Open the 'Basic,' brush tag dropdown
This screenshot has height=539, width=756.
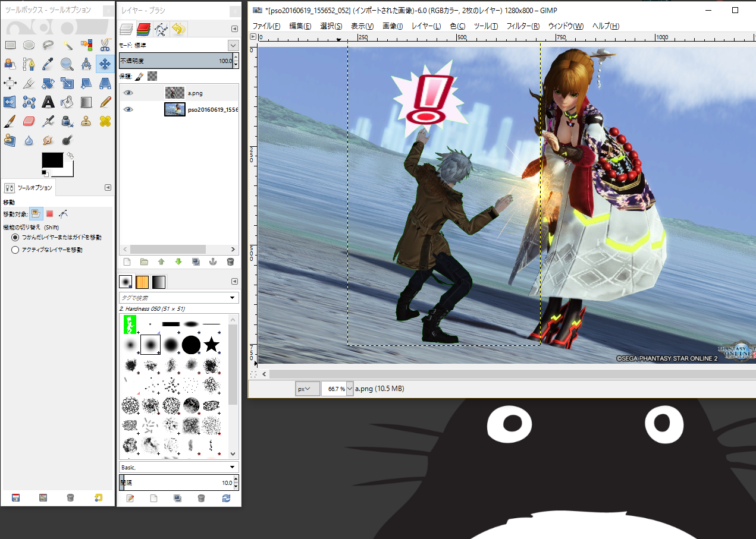pyautogui.click(x=233, y=467)
